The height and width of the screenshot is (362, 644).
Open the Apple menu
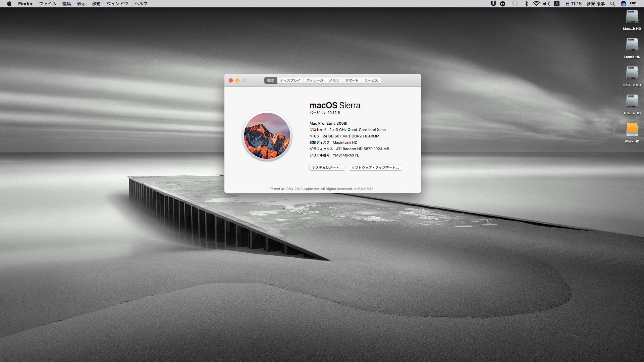click(x=9, y=4)
